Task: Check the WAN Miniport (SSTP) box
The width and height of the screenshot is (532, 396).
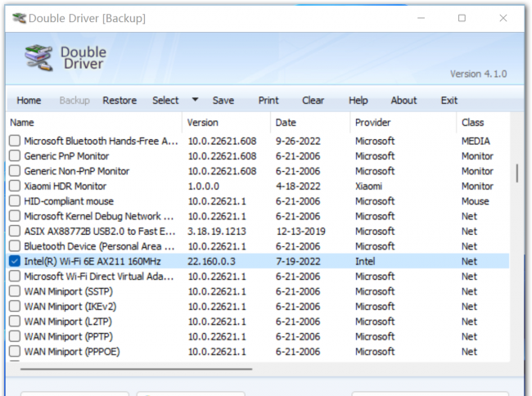Action: [15, 291]
